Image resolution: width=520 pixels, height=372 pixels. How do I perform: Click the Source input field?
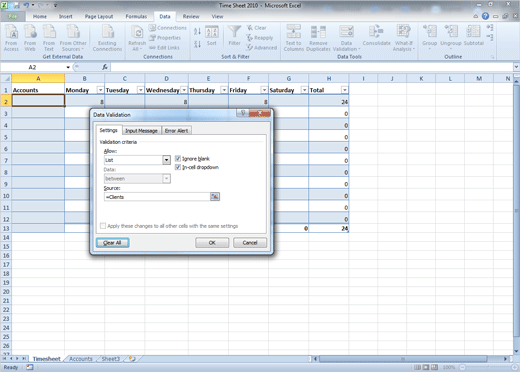[157, 197]
